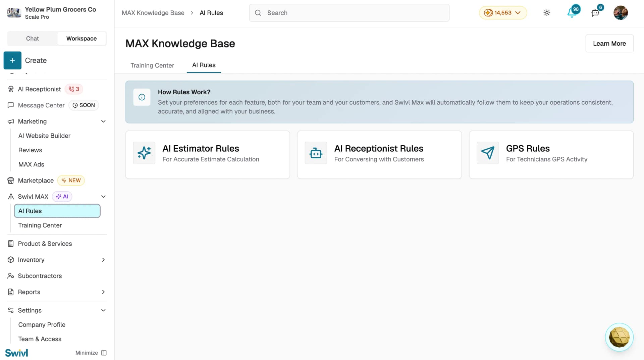Click the info icon in How Rules Work
The height and width of the screenshot is (360, 644).
142,97
